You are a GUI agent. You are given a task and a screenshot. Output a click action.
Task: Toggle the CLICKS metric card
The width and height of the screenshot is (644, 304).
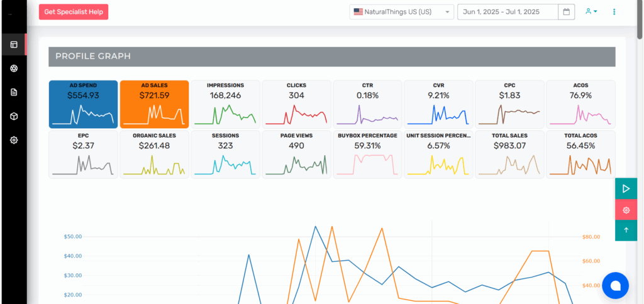pyautogui.click(x=297, y=104)
